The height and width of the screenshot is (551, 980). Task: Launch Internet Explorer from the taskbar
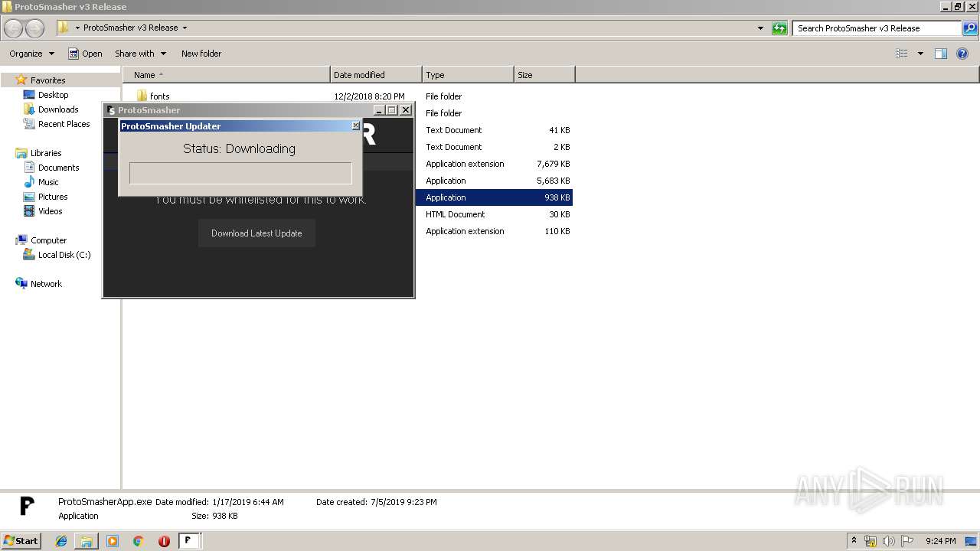pyautogui.click(x=61, y=541)
